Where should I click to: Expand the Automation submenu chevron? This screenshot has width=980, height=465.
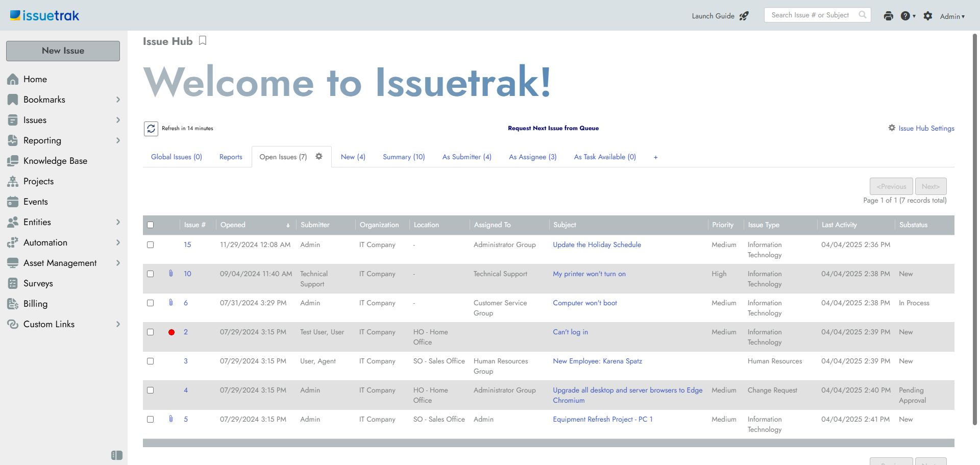[x=118, y=242]
